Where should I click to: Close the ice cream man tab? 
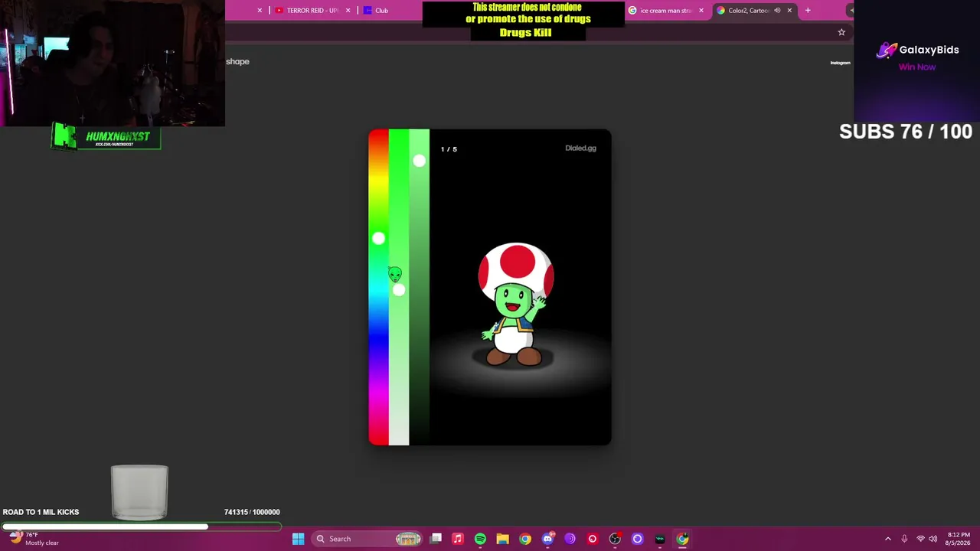click(701, 11)
